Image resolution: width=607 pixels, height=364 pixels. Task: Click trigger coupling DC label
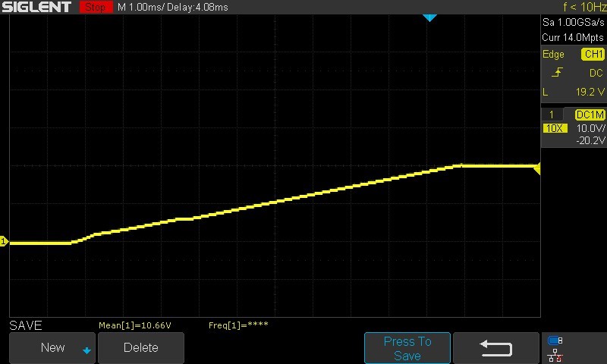[x=596, y=73]
